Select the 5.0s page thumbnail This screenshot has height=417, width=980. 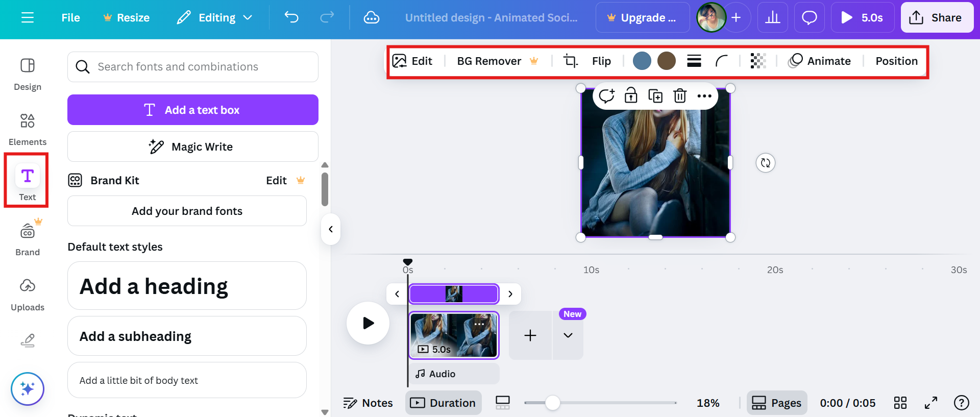pyautogui.click(x=454, y=335)
